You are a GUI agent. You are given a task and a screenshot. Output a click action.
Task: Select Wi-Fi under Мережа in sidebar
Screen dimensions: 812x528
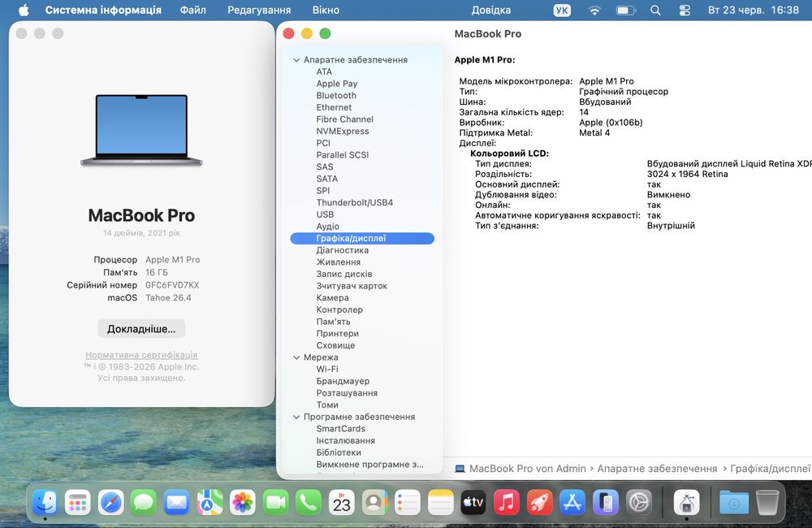point(326,370)
